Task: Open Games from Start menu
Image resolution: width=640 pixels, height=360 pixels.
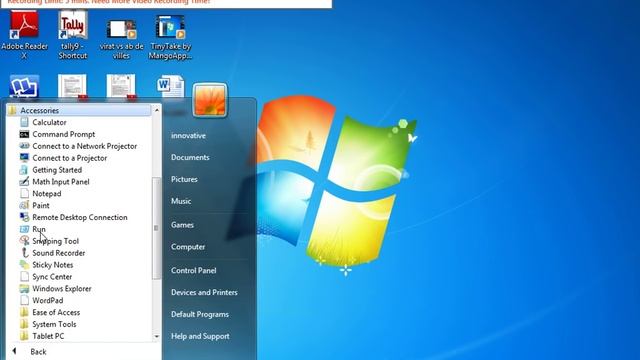Action: (182, 225)
